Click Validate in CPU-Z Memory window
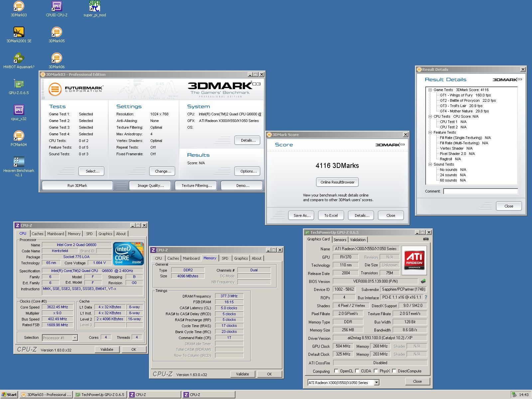The image size is (532, 399). (242, 374)
